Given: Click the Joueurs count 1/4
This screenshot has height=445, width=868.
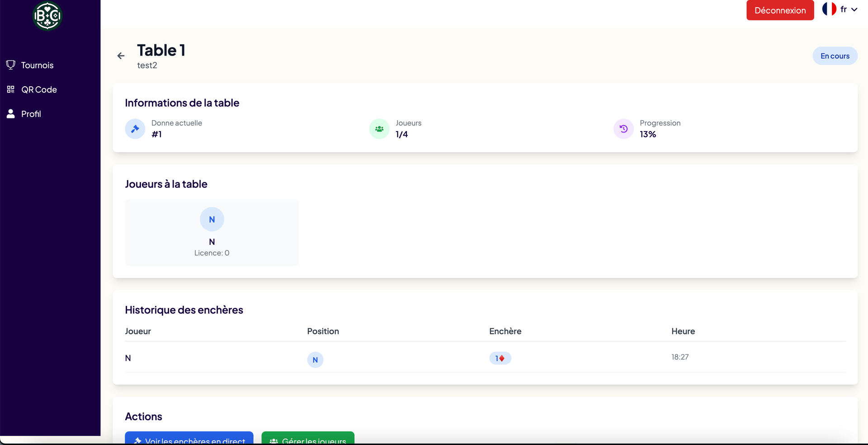Looking at the screenshot, I should click(401, 134).
